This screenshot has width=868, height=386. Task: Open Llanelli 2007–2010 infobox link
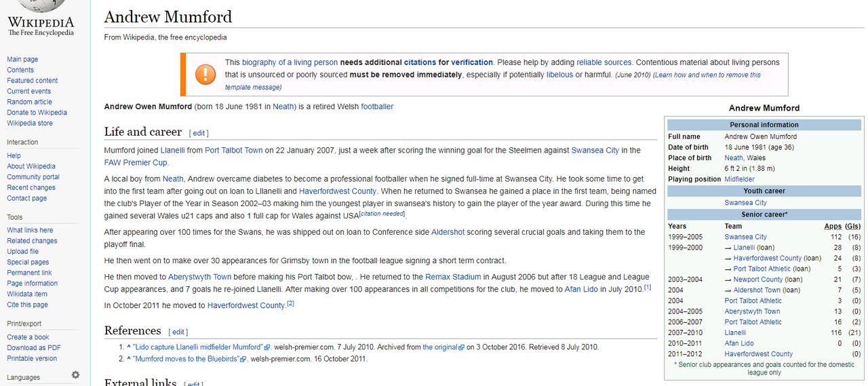pyautogui.click(x=735, y=333)
